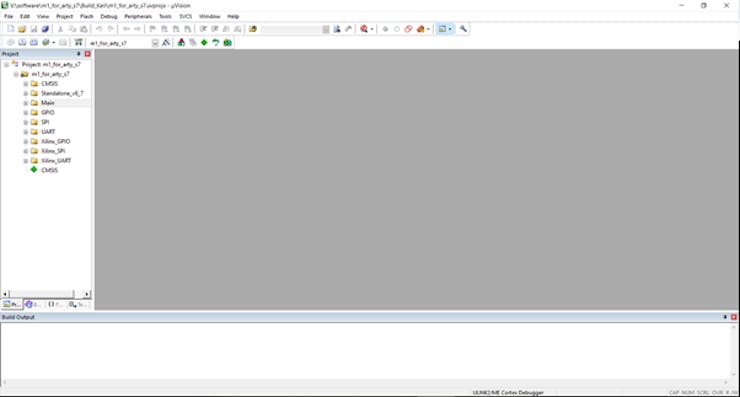Click the Open file folder icon
The width and height of the screenshot is (740, 397).
click(x=22, y=29)
